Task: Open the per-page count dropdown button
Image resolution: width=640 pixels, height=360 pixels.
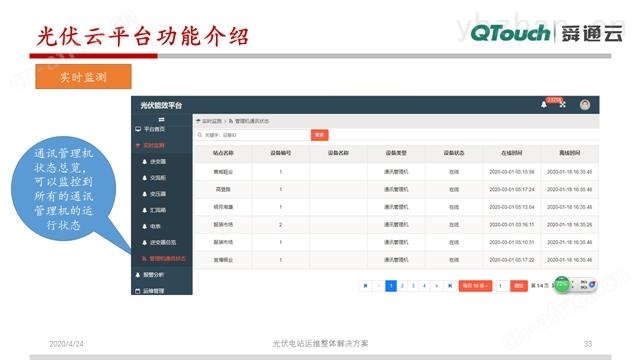Action: pos(475,286)
